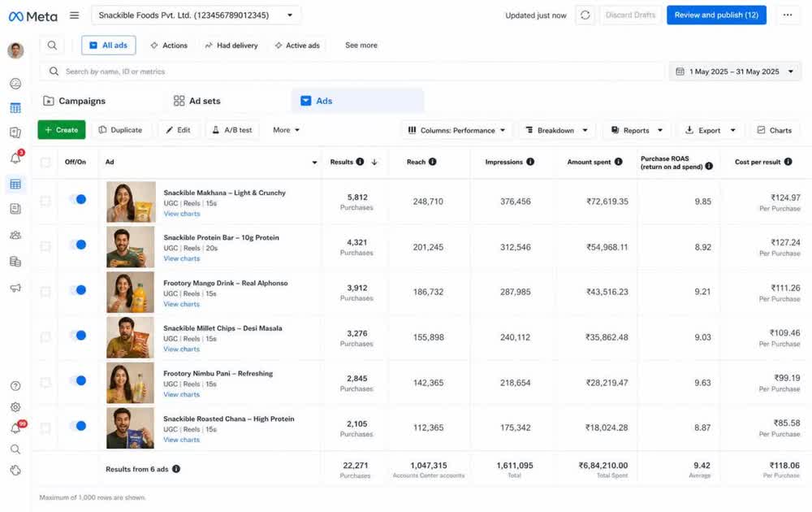812x512 pixels.
Task: Open the Ad column header dropdown arrow
Action: (x=314, y=163)
